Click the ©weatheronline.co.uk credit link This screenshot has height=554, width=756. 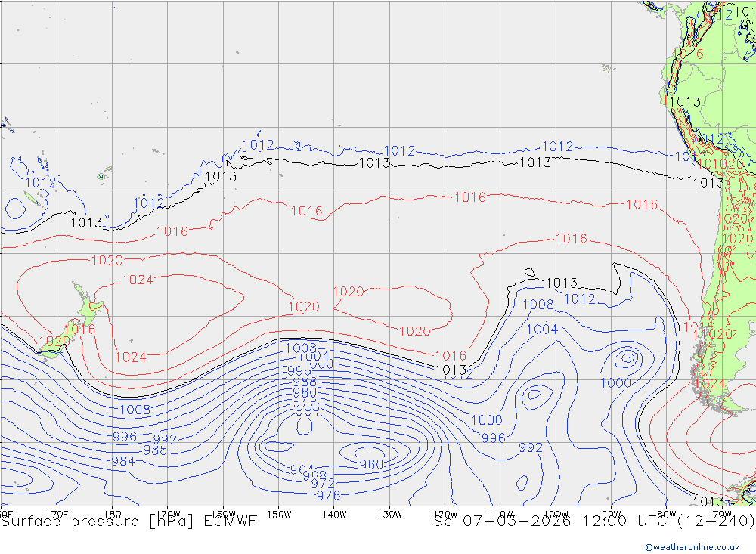692,547
